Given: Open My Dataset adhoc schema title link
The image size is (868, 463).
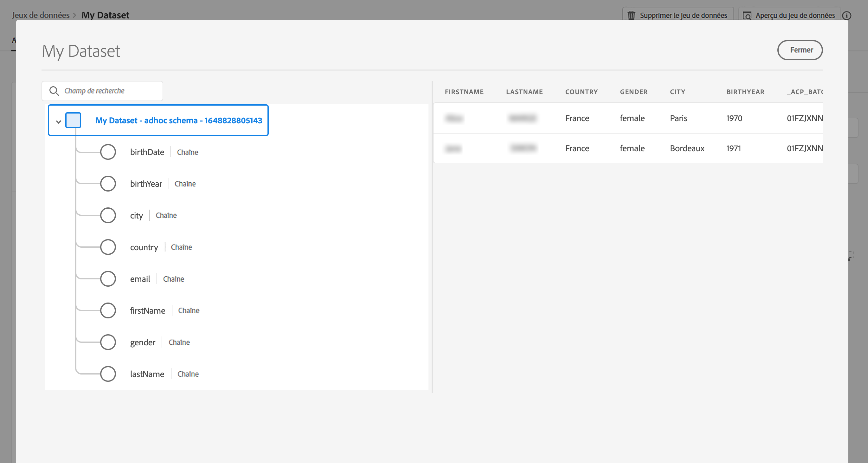Looking at the screenshot, I should (x=179, y=121).
